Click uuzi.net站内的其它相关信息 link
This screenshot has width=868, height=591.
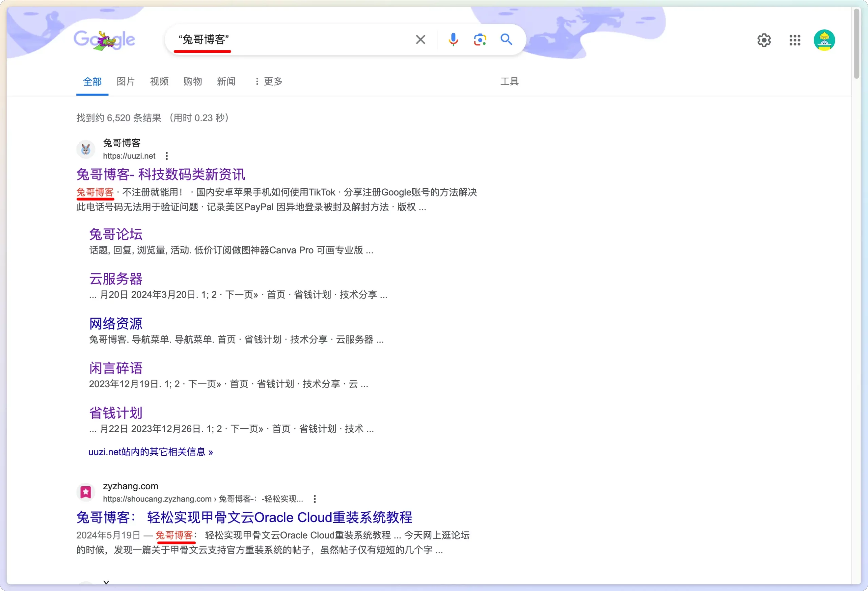point(151,452)
